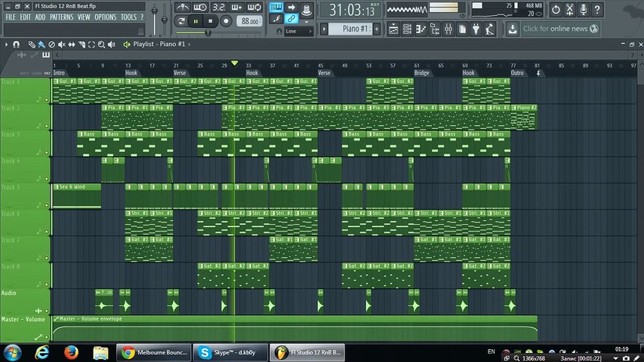Open the OPTIONS menu
Screen dimensions: 644x362
pos(105,17)
